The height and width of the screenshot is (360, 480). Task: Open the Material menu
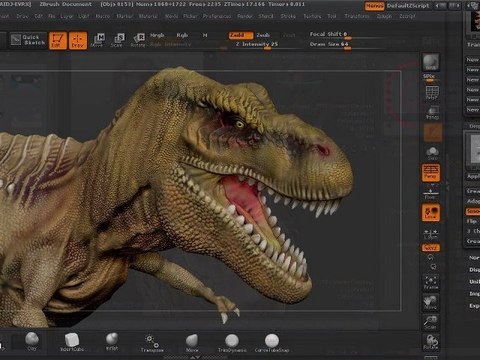148,16
